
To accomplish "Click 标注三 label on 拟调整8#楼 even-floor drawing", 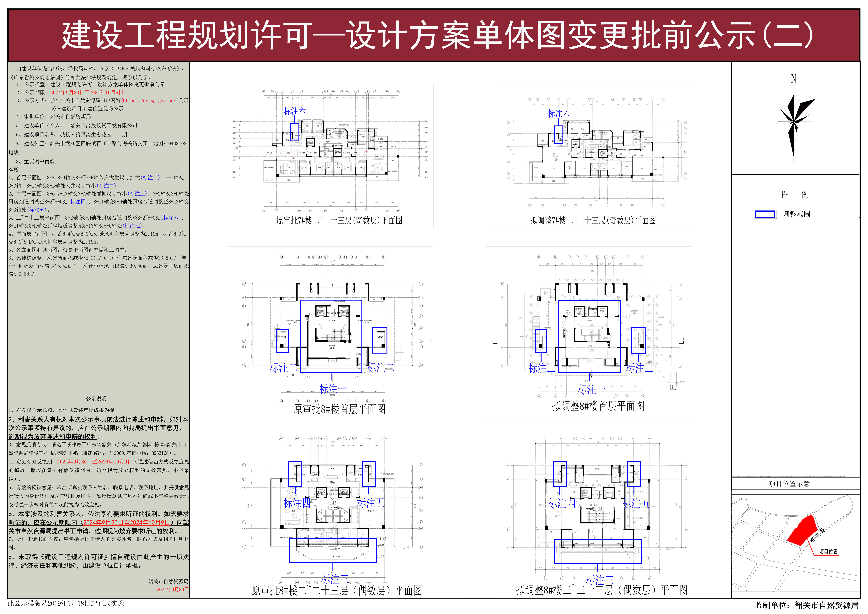I will pos(599,580).
